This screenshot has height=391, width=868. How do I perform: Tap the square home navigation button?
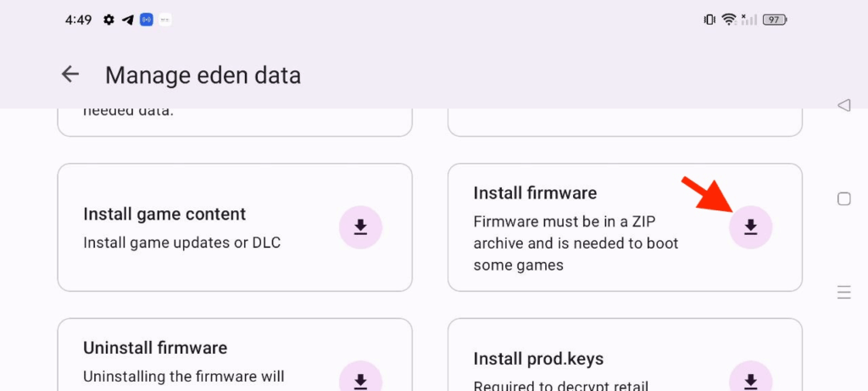coord(843,198)
